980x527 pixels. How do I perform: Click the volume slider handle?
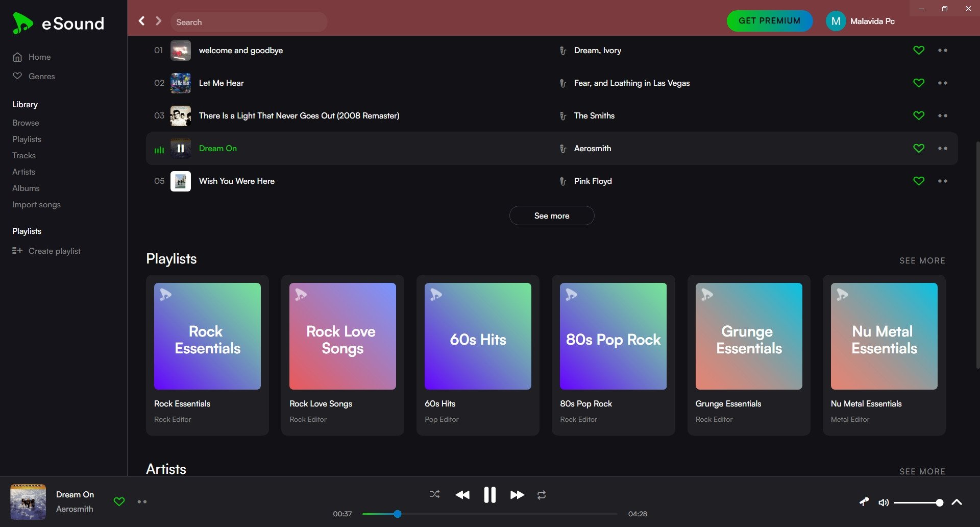point(940,502)
